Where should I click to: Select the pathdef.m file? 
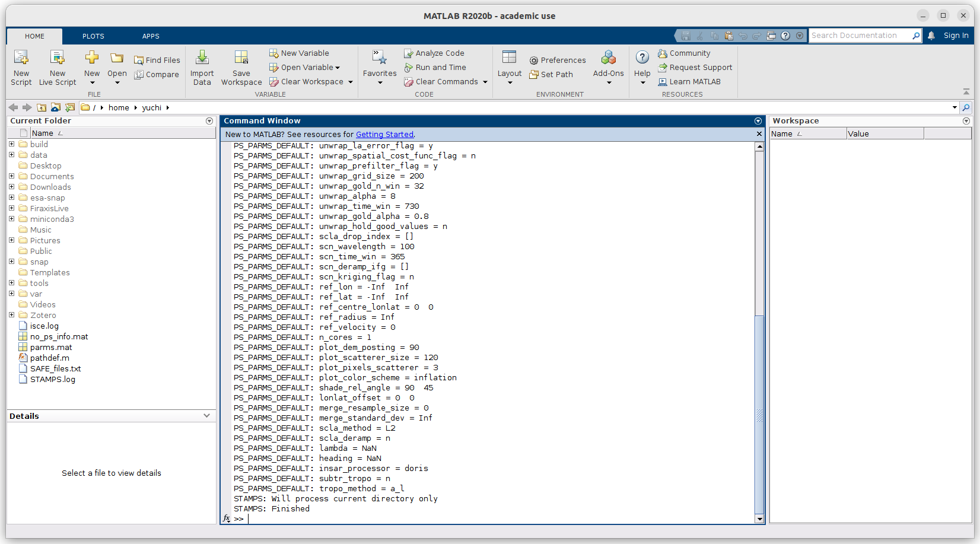coord(49,358)
